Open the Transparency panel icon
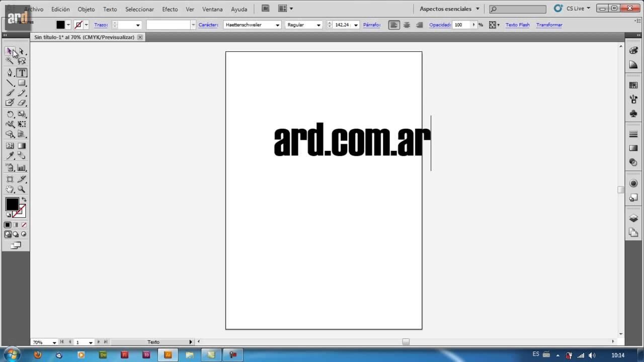644x362 pixels. click(633, 162)
